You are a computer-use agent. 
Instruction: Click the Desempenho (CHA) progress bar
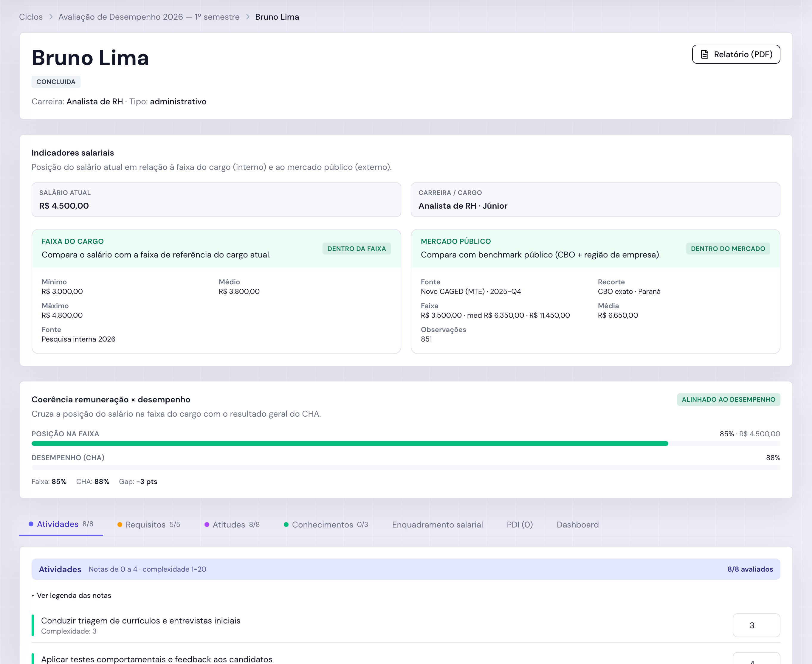[406, 467]
